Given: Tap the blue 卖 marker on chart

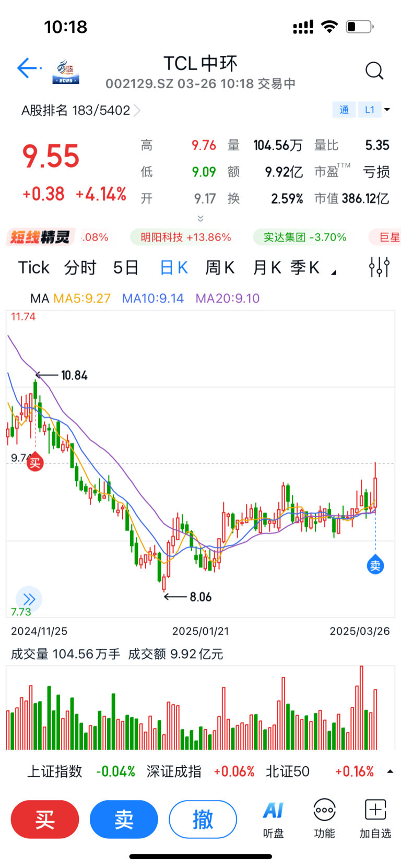Looking at the screenshot, I should pyautogui.click(x=375, y=565).
